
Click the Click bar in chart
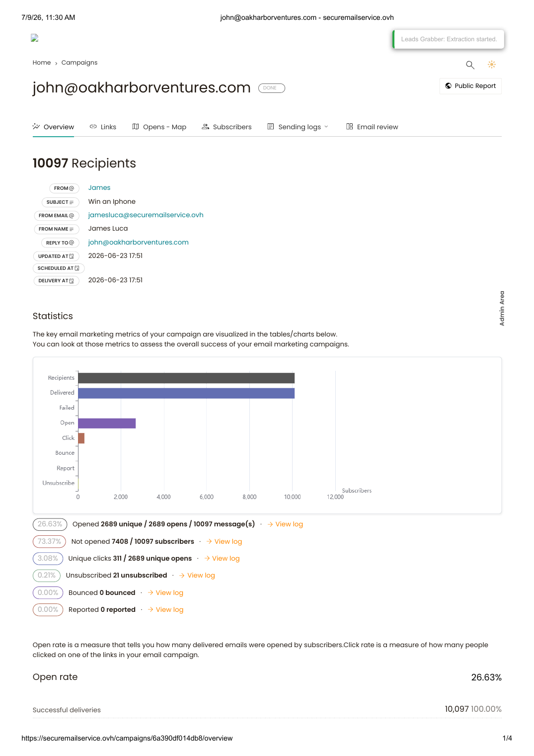click(81, 438)
